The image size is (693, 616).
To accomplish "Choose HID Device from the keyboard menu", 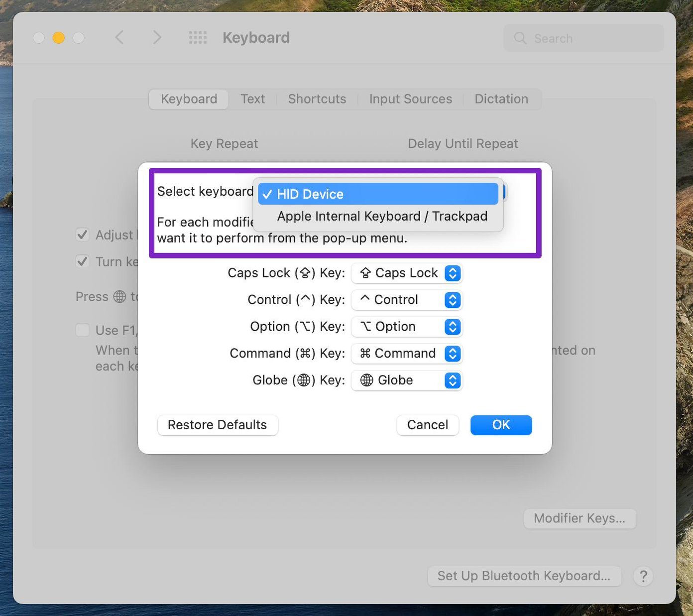I will pos(378,194).
